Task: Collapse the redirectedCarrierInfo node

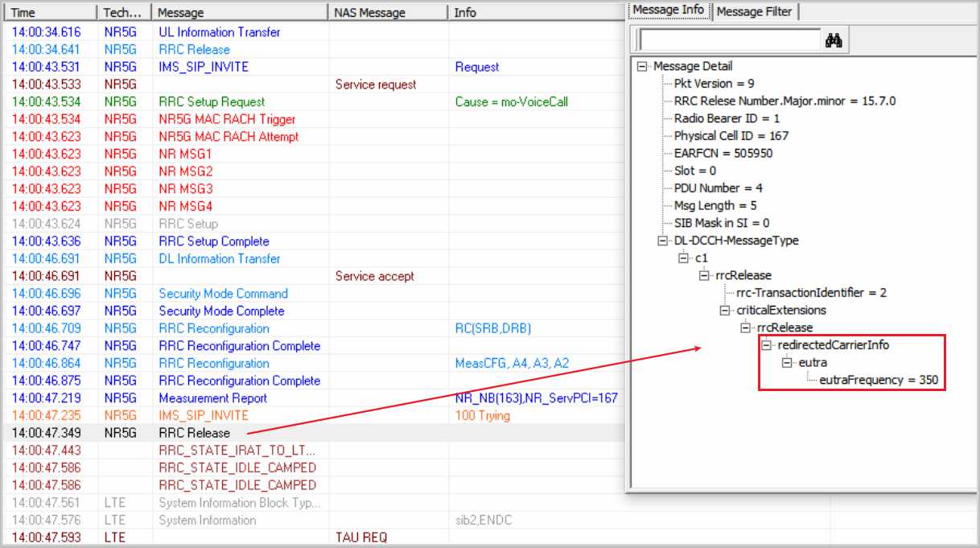Action: 767,345
